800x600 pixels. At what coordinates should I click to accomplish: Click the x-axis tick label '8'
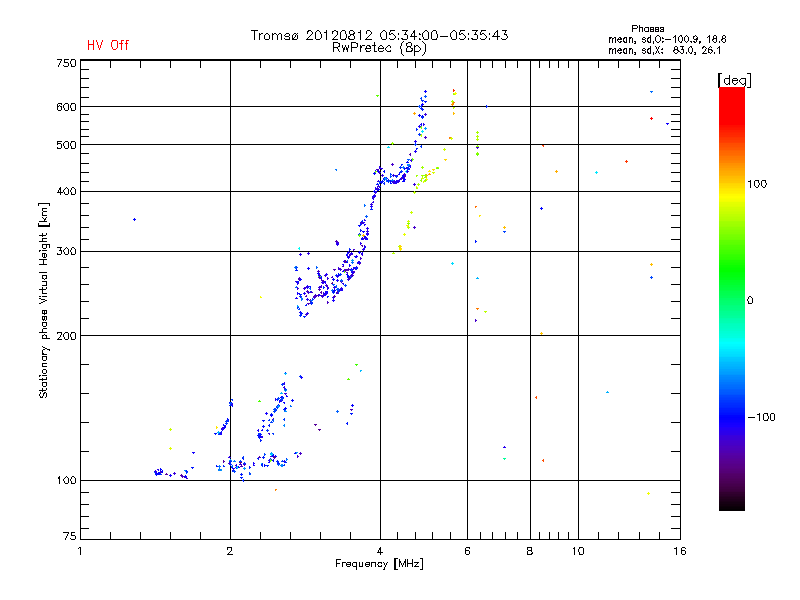pyautogui.click(x=530, y=551)
